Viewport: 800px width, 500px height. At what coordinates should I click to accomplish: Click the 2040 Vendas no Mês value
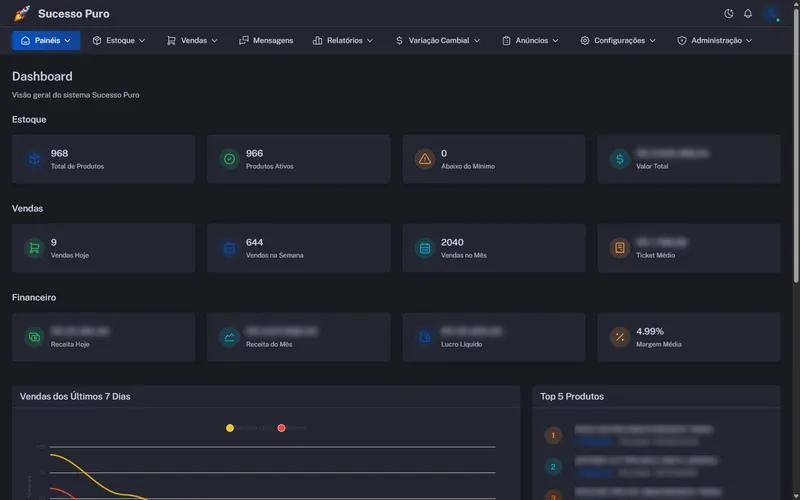452,242
